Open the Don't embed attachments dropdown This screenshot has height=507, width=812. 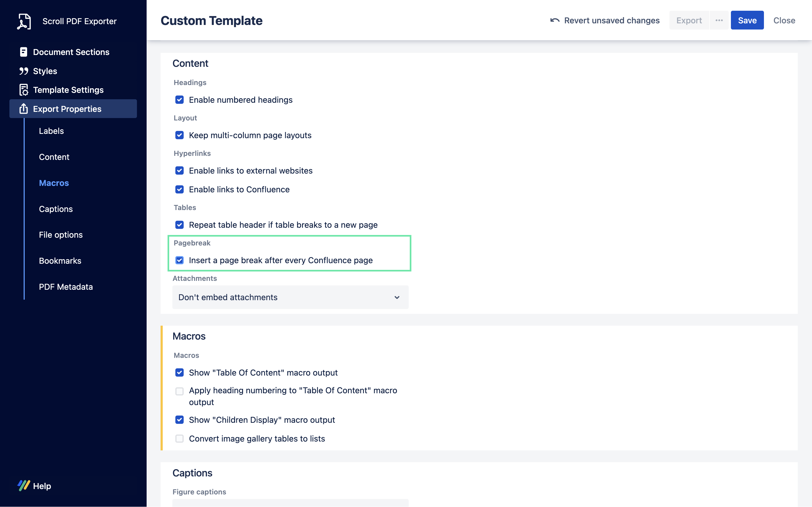click(x=290, y=297)
